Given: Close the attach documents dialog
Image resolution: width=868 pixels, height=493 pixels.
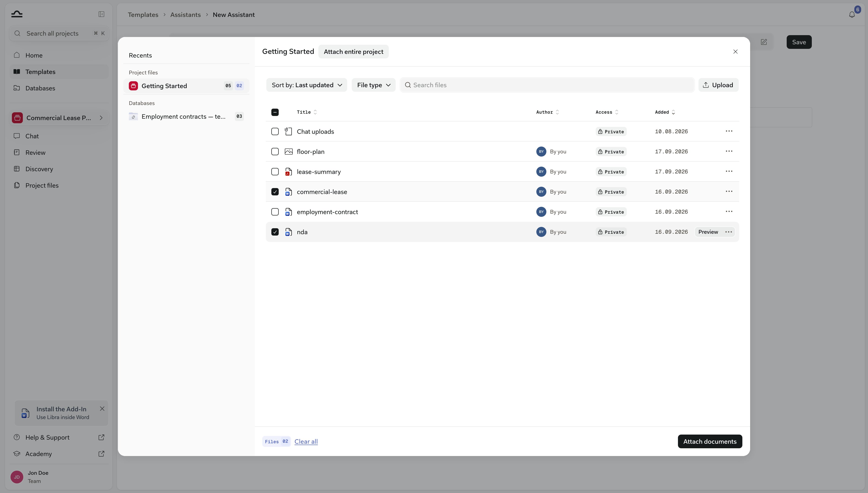Looking at the screenshot, I should point(735,52).
